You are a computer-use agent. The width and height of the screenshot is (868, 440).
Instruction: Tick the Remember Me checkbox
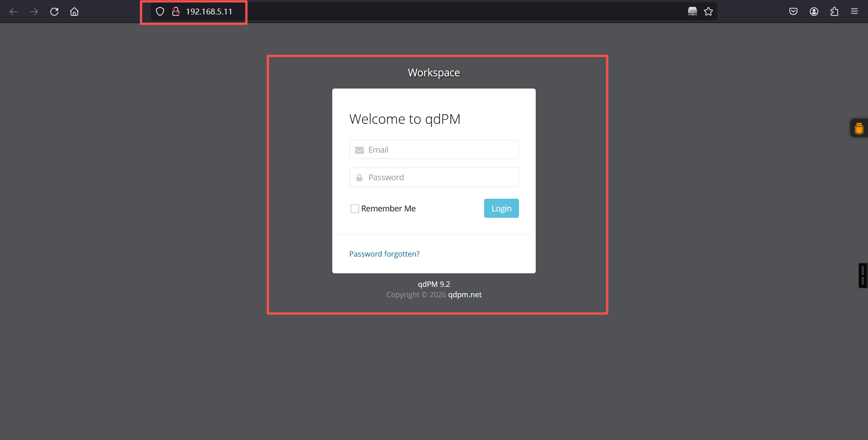(x=355, y=209)
